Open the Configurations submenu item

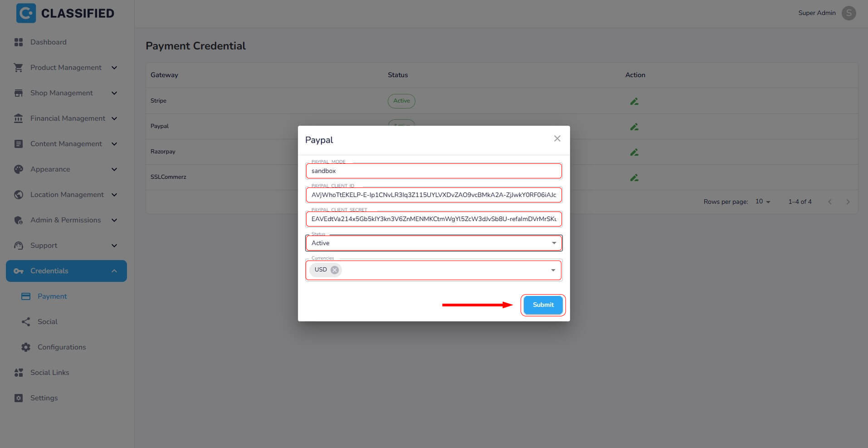click(61, 347)
